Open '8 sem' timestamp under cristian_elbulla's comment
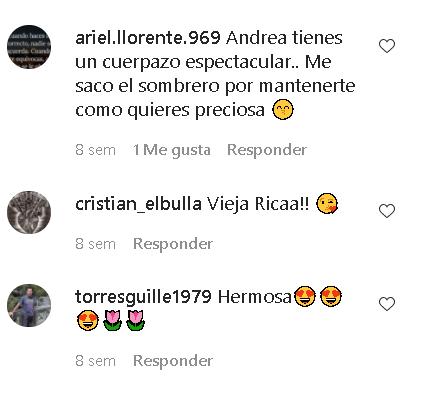This screenshot has width=427, height=405. [95, 244]
